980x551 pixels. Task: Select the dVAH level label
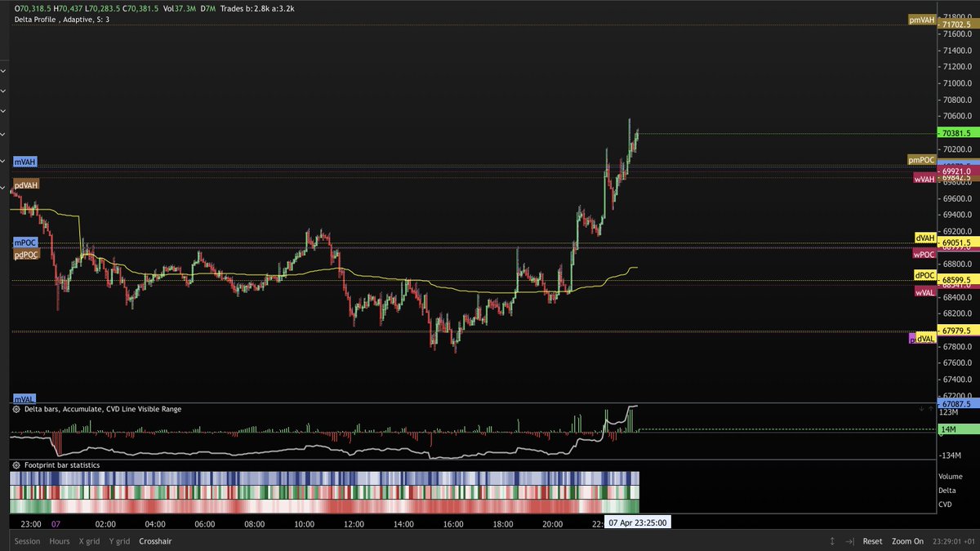(924, 238)
